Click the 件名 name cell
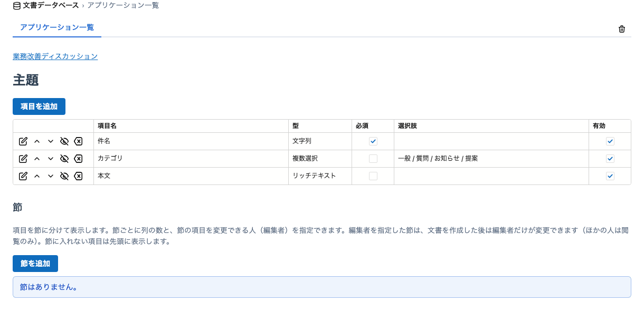The height and width of the screenshot is (311, 644). [191, 141]
